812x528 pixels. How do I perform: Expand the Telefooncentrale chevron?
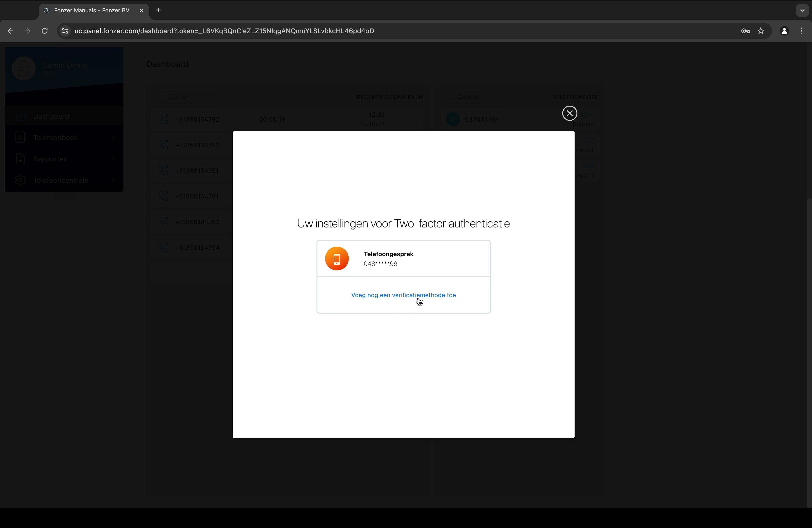[x=113, y=180]
